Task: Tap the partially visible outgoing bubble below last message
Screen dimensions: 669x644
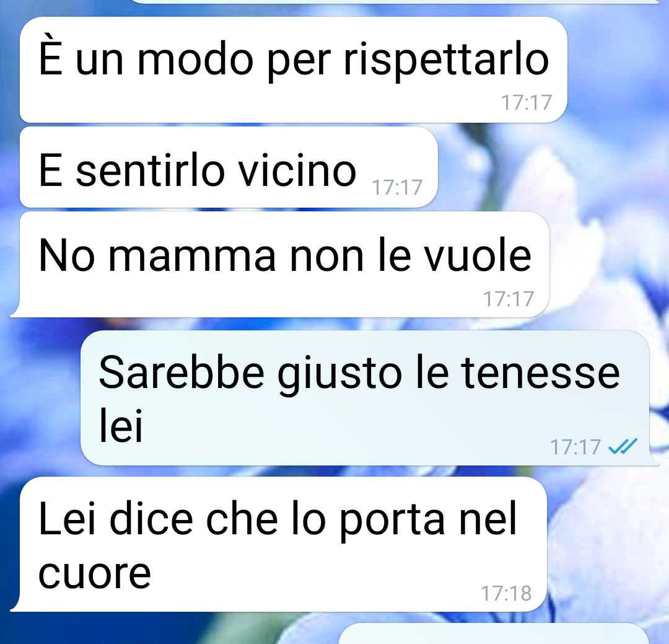Action: tap(494, 633)
